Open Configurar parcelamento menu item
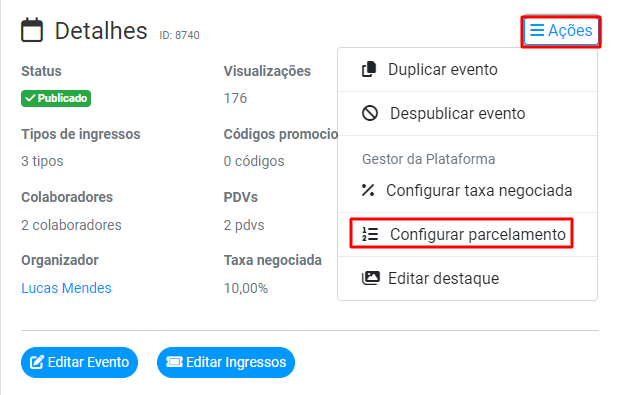This screenshot has width=619, height=395. click(467, 234)
